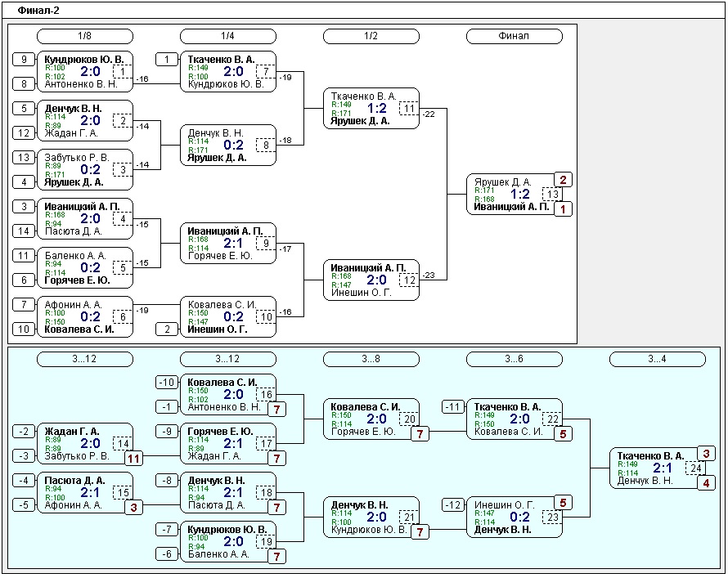Click loser-slot box -11 beside Ткаченко
Viewport: 728px width, 578px height.
[x=452, y=407]
